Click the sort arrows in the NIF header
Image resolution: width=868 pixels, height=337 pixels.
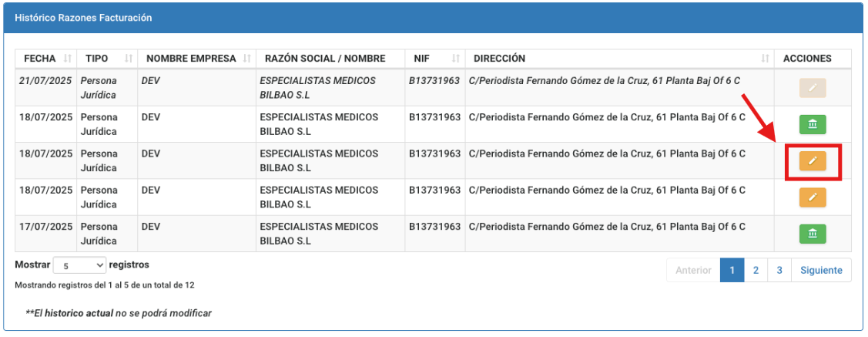[456, 59]
